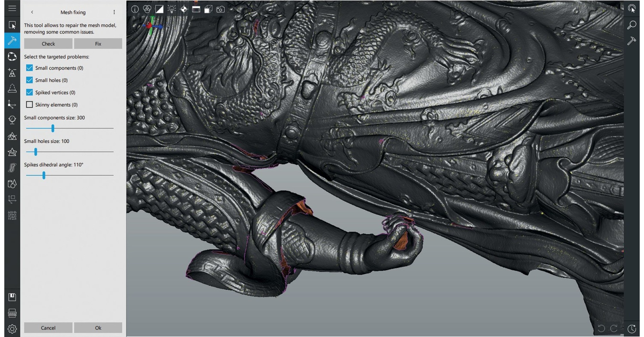This screenshot has height=337, width=644.
Task: Click the Small holes size slider
Action: (36, 152)
